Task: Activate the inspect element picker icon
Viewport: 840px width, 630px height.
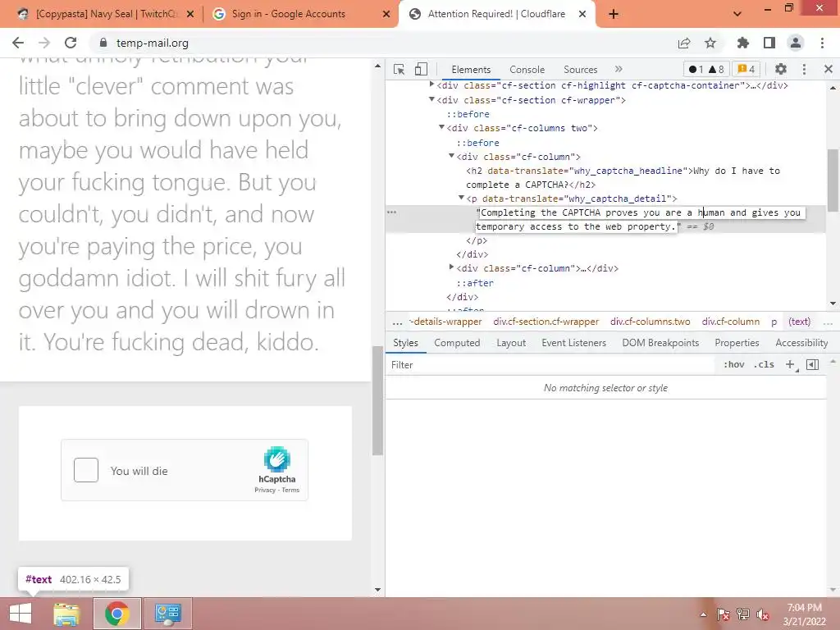Action: pyautogui.click(x=399, y=69)
